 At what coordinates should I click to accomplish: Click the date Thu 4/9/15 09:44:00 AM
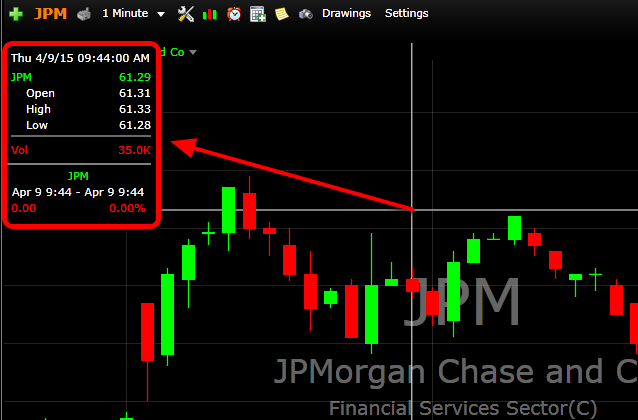click(80, 58)
